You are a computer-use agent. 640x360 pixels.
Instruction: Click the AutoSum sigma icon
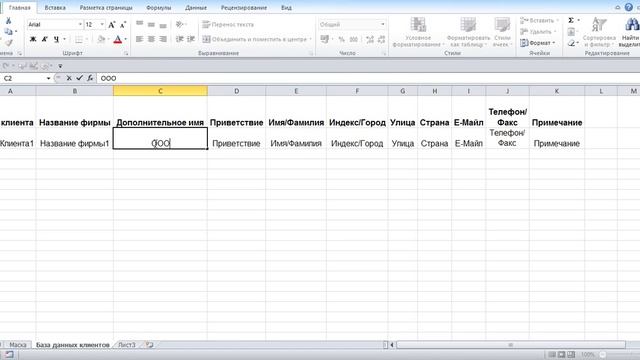571,20
